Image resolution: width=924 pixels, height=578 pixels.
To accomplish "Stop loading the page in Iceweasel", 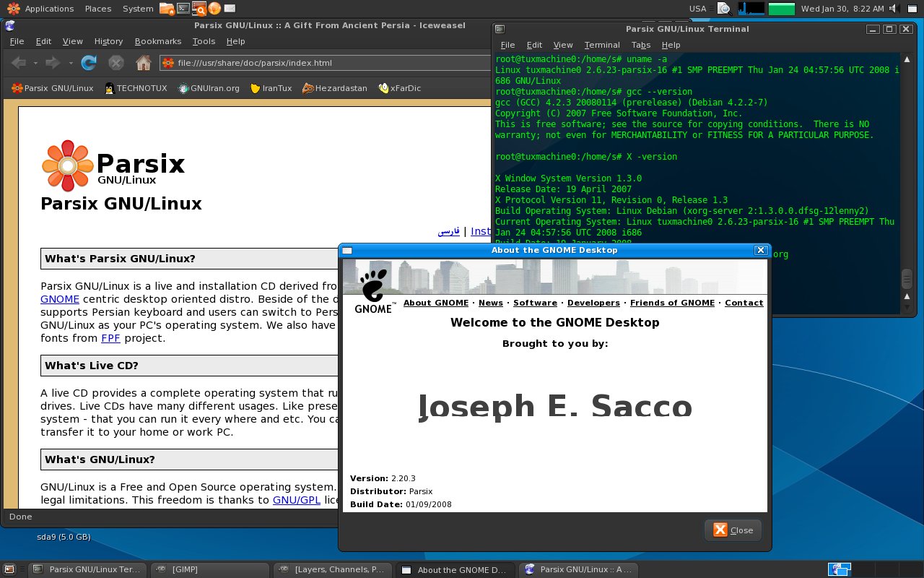I will 116,63.
